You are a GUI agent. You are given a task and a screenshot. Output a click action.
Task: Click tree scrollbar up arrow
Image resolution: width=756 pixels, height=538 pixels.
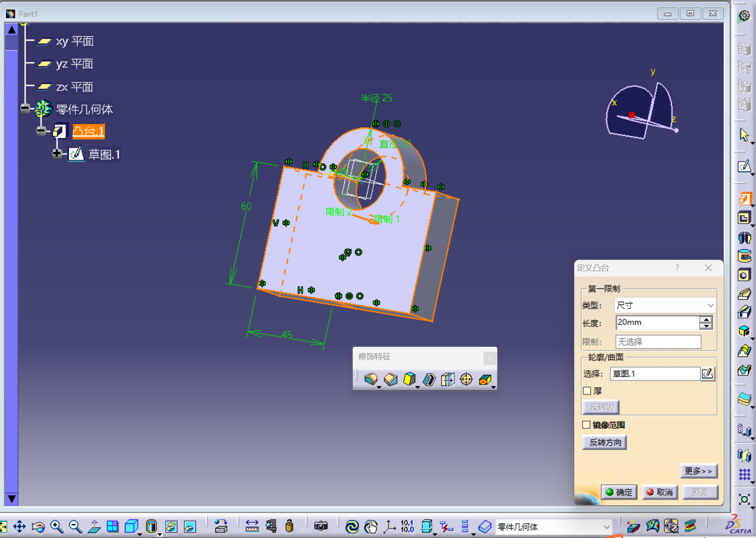12,30
